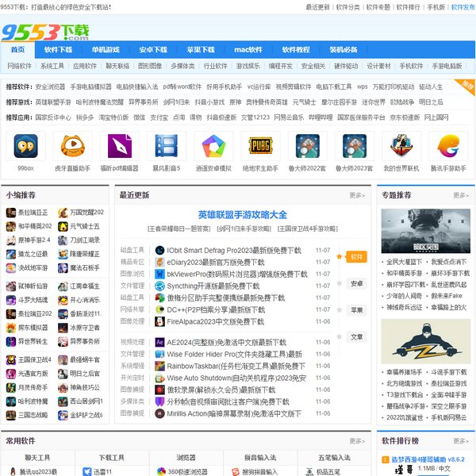Open the 我的世界联机 icon
The width and height of the screenshot is (476, 476).
point(401,147)
